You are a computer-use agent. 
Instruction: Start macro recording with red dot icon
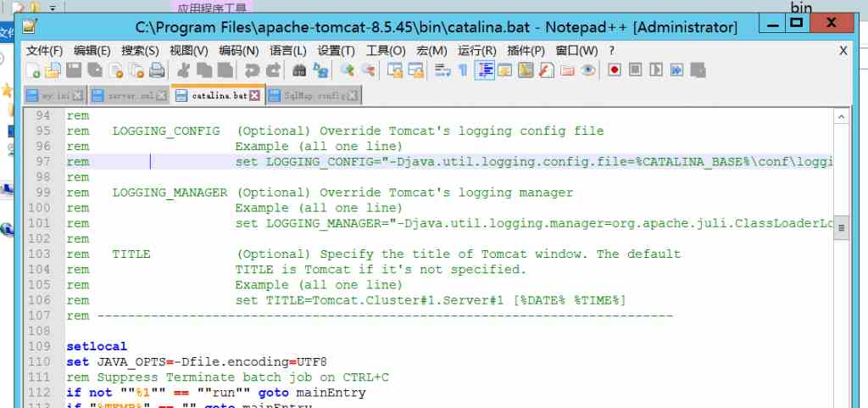(615, 70)
